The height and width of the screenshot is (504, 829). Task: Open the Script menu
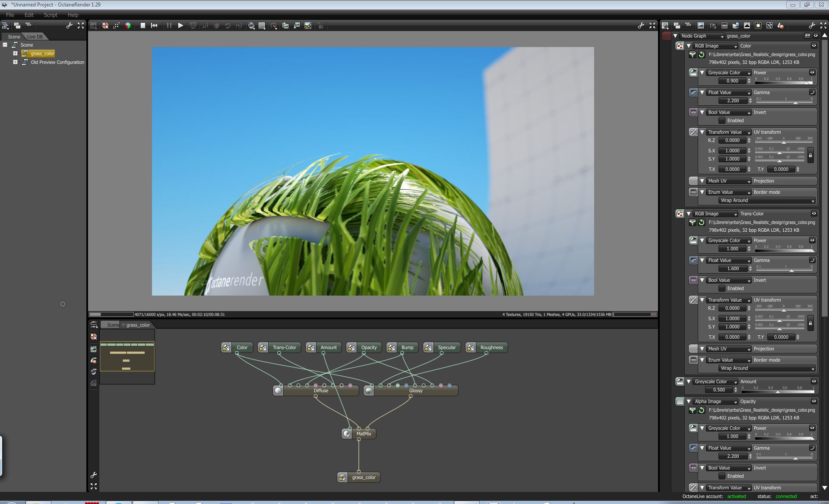coord(51,15)
